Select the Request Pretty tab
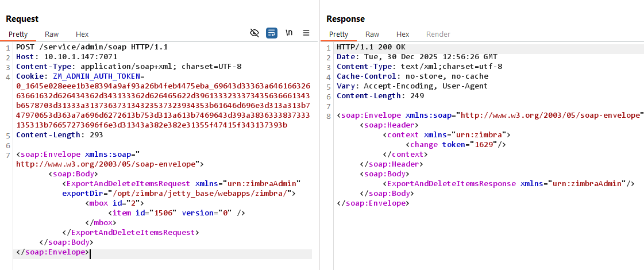 click(18, 34)
